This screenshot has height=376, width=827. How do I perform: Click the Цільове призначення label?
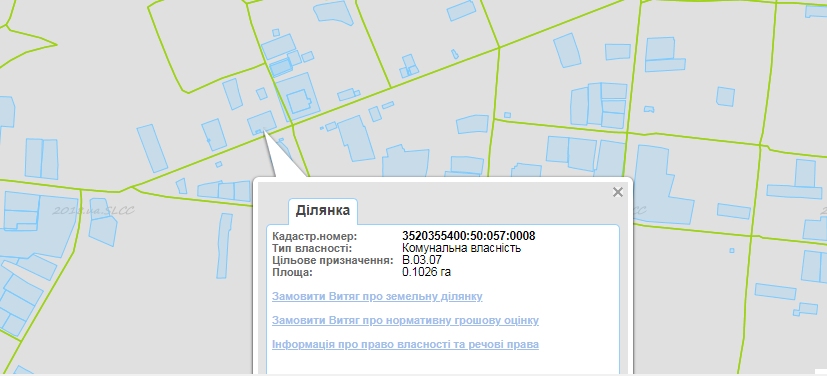[x=333, y=260]
